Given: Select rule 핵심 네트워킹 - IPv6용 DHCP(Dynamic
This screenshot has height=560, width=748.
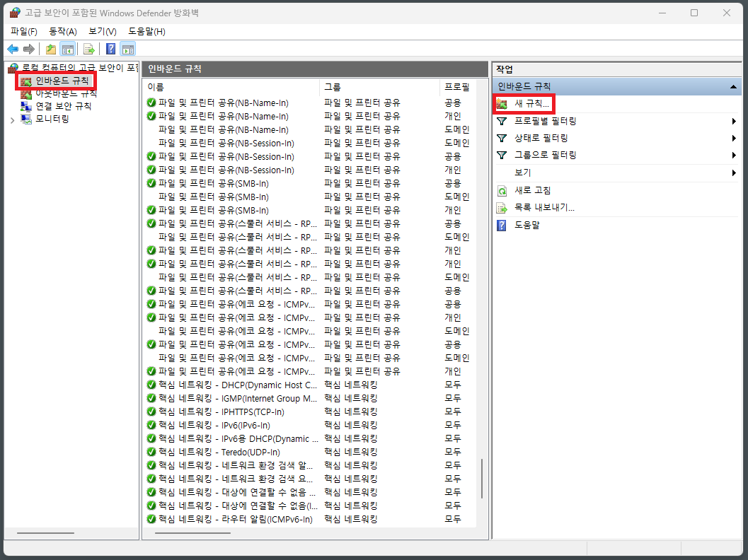Looking at the screenshot, I should click(238, 438).
